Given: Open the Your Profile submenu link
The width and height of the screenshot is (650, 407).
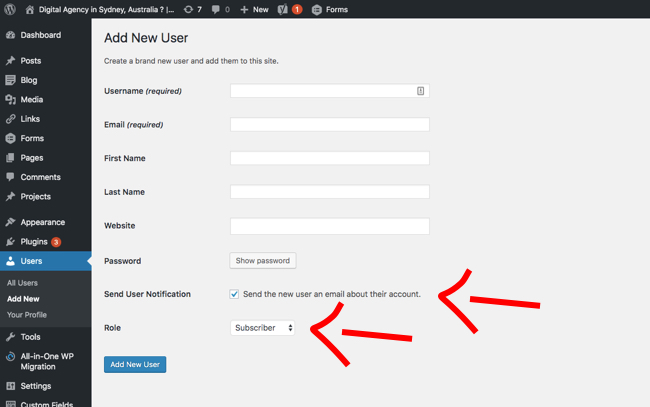Looking at the screenshot, I should point(27,315).
